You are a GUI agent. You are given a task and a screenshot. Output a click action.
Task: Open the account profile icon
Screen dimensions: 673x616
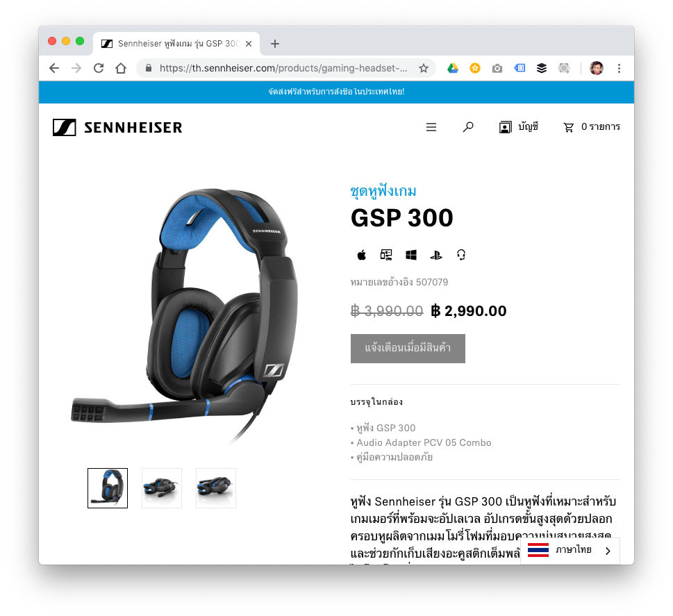pos(505,128)
